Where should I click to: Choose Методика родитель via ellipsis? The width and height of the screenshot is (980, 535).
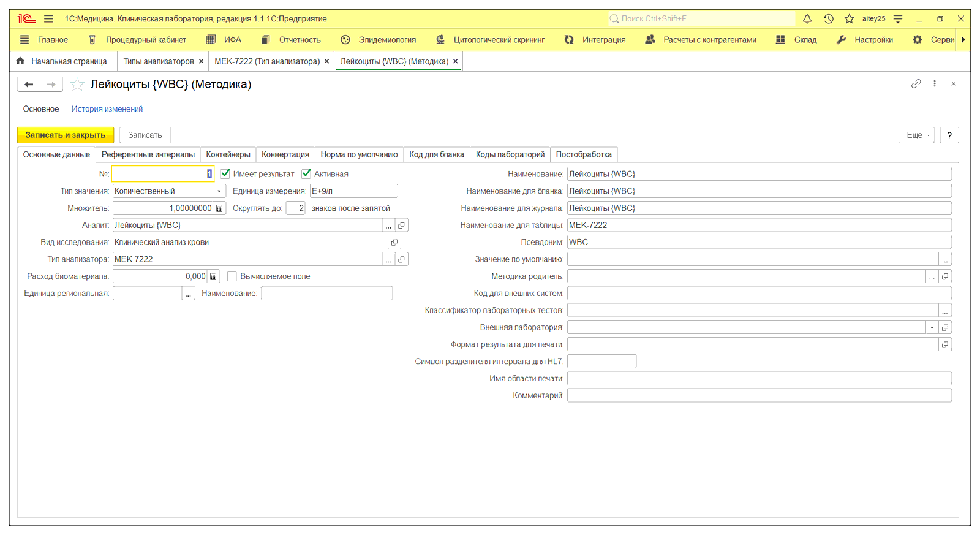tap(932, 277)
